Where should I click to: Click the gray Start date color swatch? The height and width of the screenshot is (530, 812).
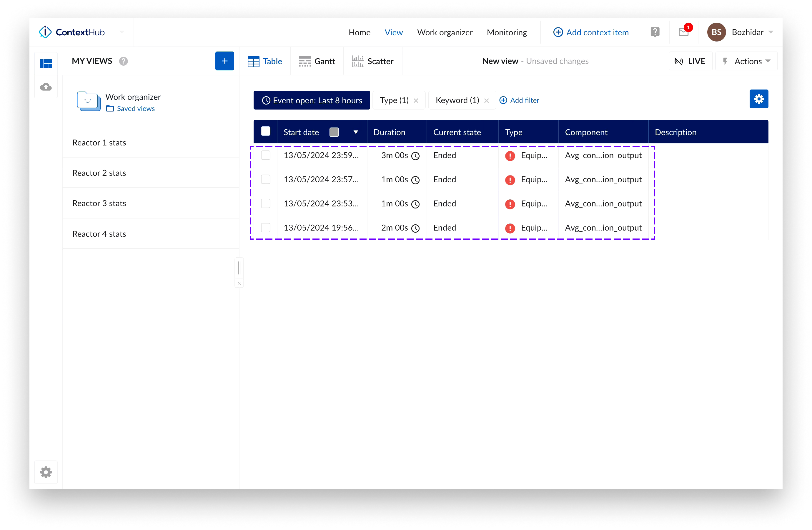click(x=334, y=132)
